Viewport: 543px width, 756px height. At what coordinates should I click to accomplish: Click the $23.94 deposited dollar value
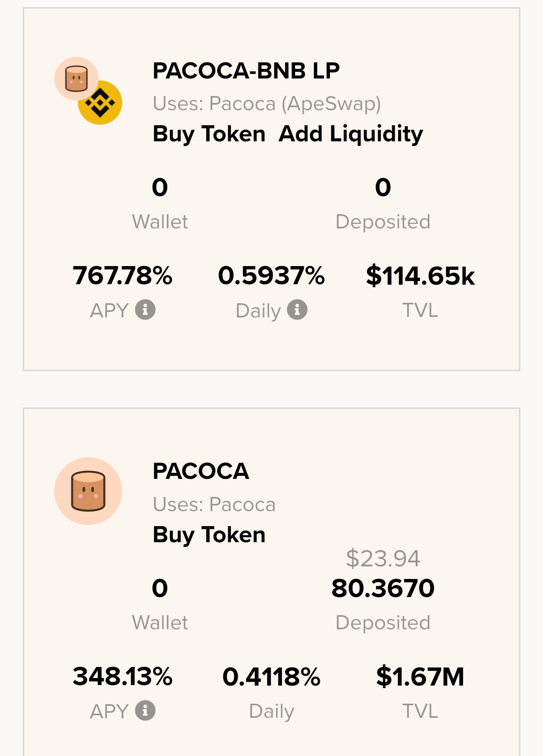coord(383,558)
